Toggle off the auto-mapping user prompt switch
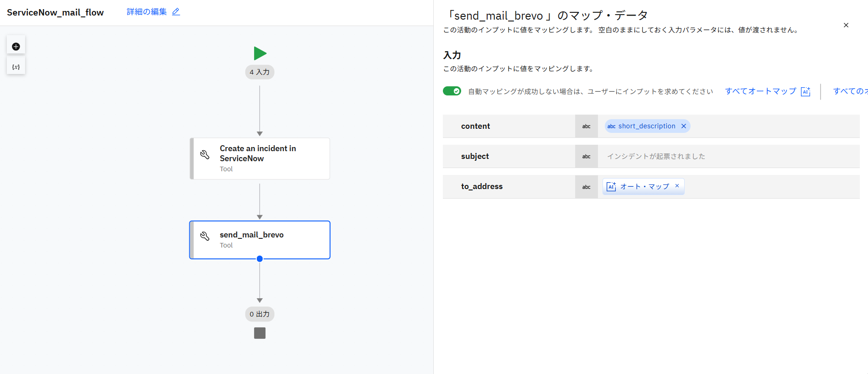Image resolution: width=868 pixels, height=374 pixels. 452,91
